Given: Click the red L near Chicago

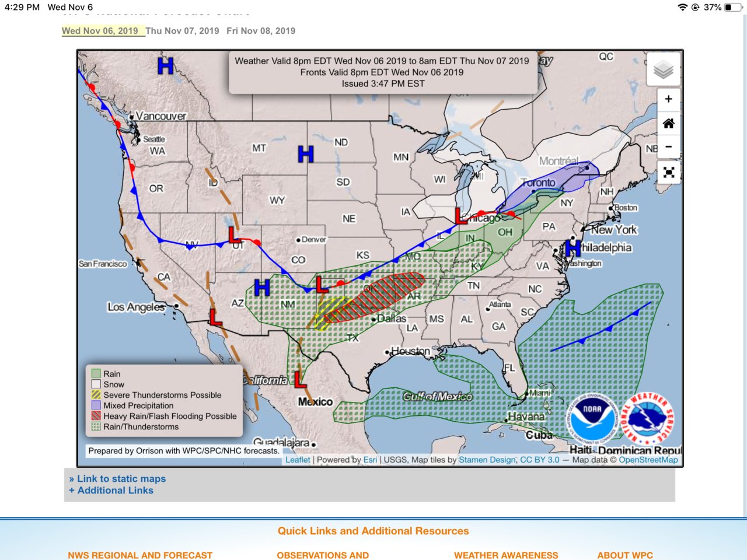Looking at the screenshot, I should coord(461,216).
